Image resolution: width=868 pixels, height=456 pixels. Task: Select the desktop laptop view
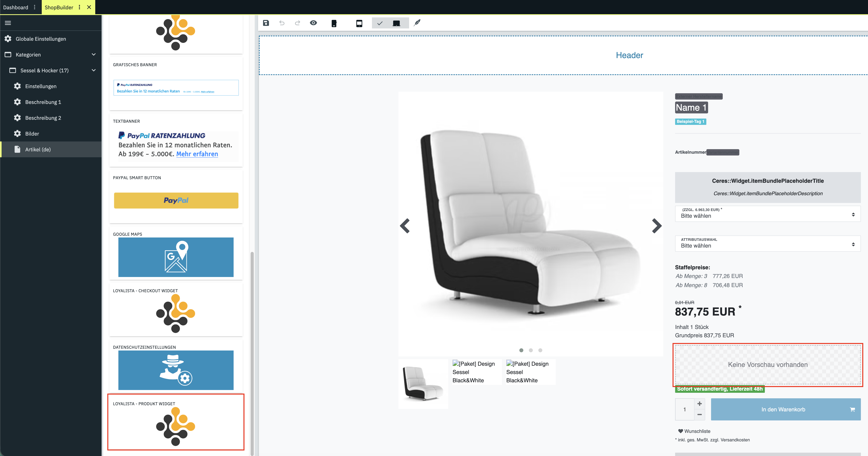tap(396, 23)
